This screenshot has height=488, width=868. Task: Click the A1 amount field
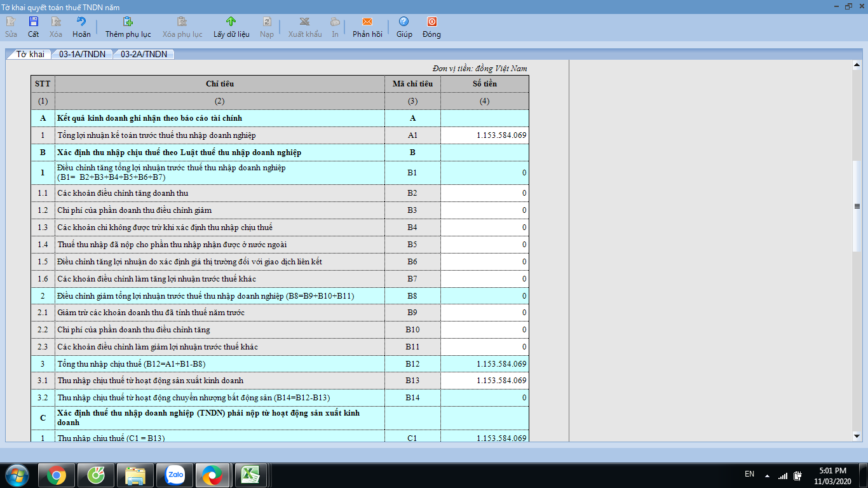point(484,135)
